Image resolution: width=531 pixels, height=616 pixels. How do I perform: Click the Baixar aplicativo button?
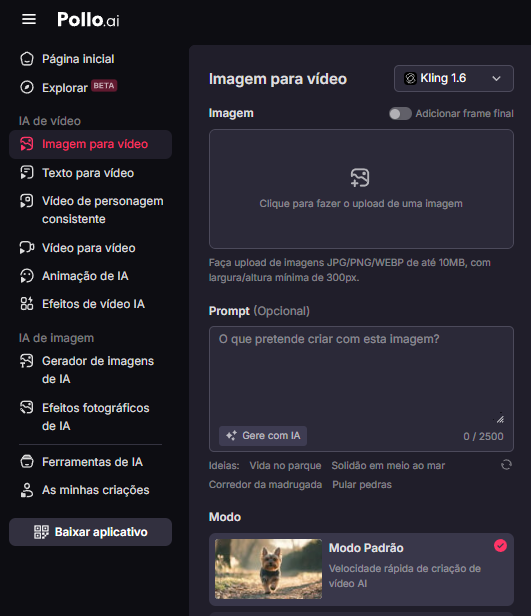click(x=90, y=532)
